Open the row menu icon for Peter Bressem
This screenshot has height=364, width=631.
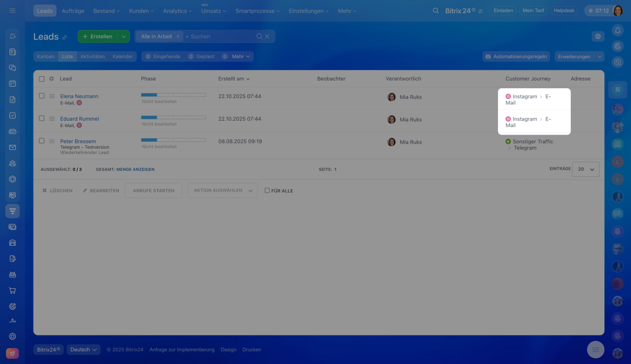52,141
